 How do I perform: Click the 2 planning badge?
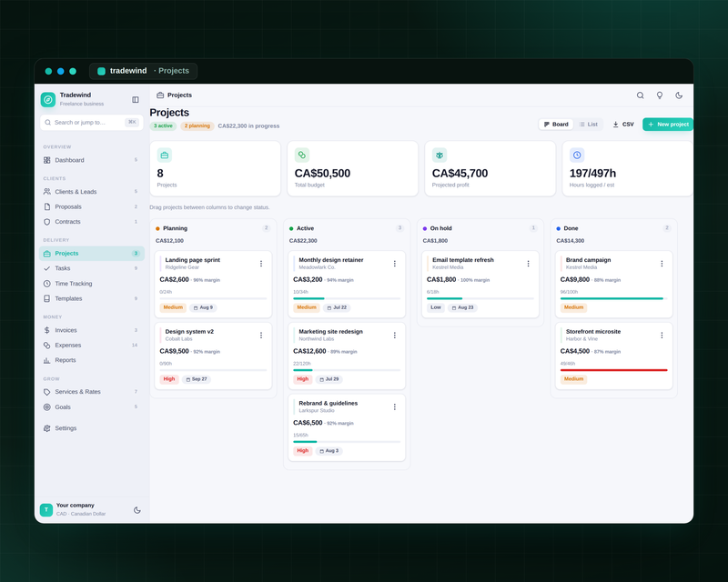(x=197, y=125)
